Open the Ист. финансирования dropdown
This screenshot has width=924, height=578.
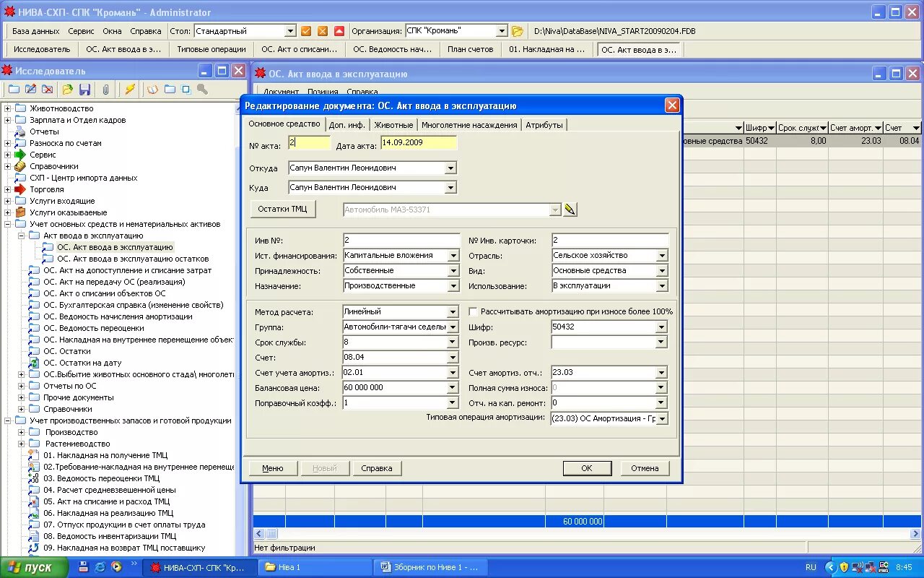point(453,255)
